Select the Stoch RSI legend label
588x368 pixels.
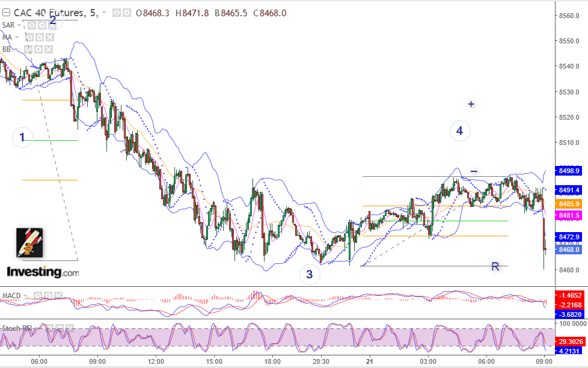point(17,328)
